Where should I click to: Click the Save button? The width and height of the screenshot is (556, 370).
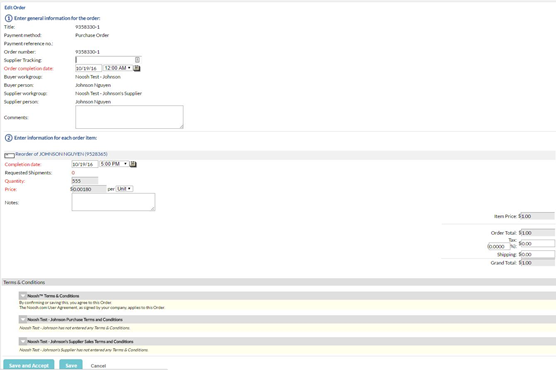point(71,365)
